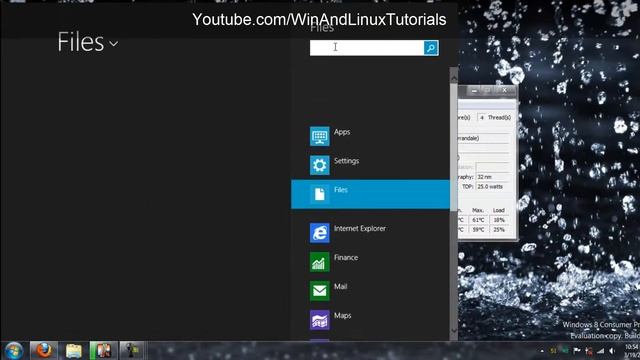Open the volume speaker tray icon
Image resolution: width=640 pixels, height=360 pixels.
(612, 351)
